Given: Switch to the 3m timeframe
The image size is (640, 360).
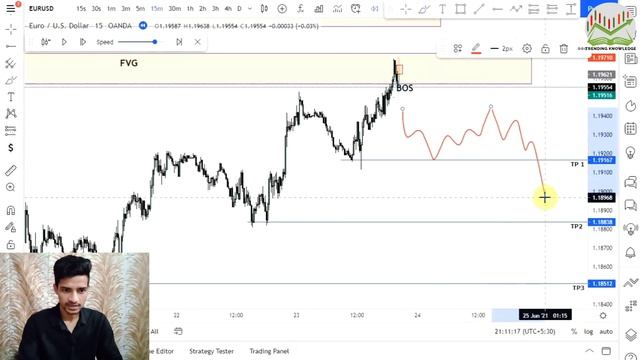Looking at the screenshot, I should click(x=126, y=9).
